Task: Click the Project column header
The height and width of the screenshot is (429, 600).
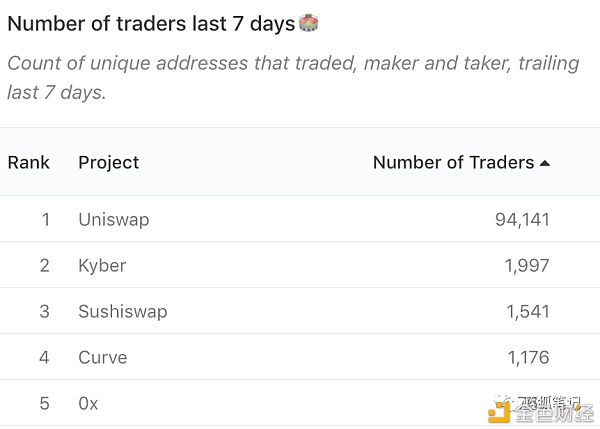Action: (x=109, y=163)
